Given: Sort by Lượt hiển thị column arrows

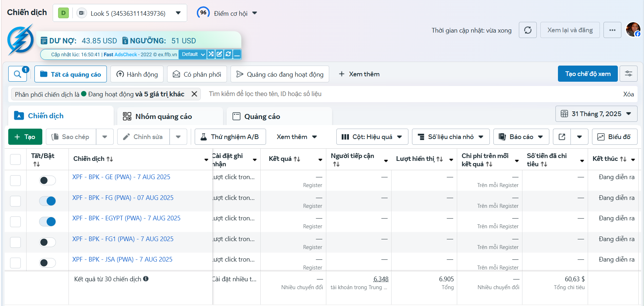Looking at the screenshot, I should pos(440,159).
